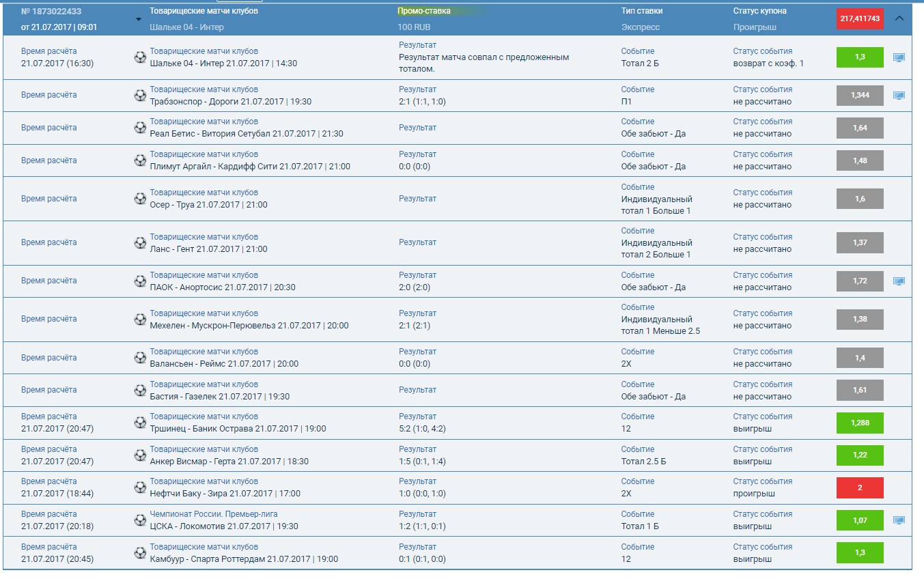Click Чемпионат России. Премьер-лига league link
This screenshot has height=579, width=924.
[x=214, y=514]
